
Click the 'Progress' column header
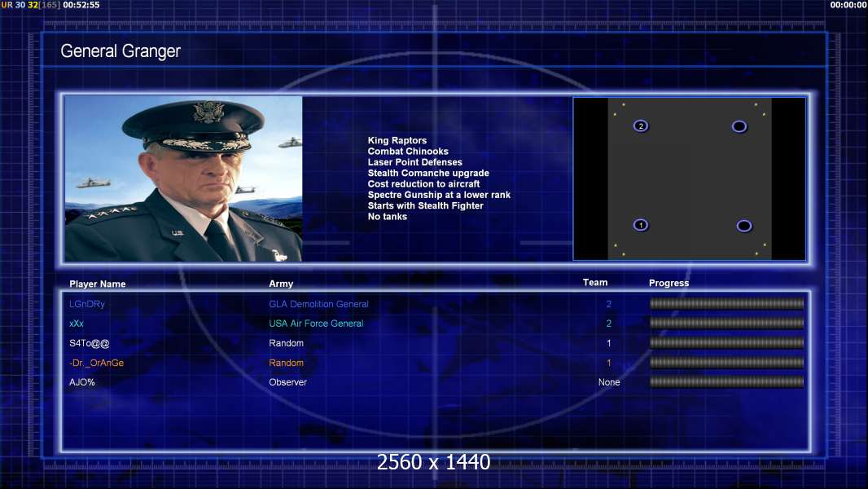point(669,283)
